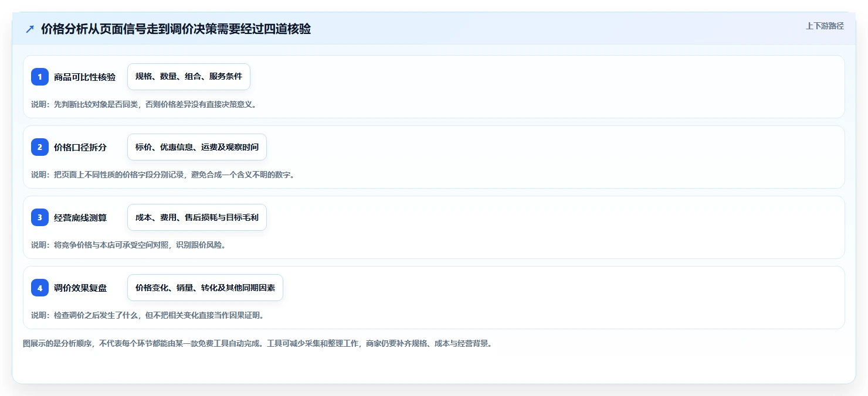
Task: Click the arrow icon beside the title
Action: coord(30,29)
